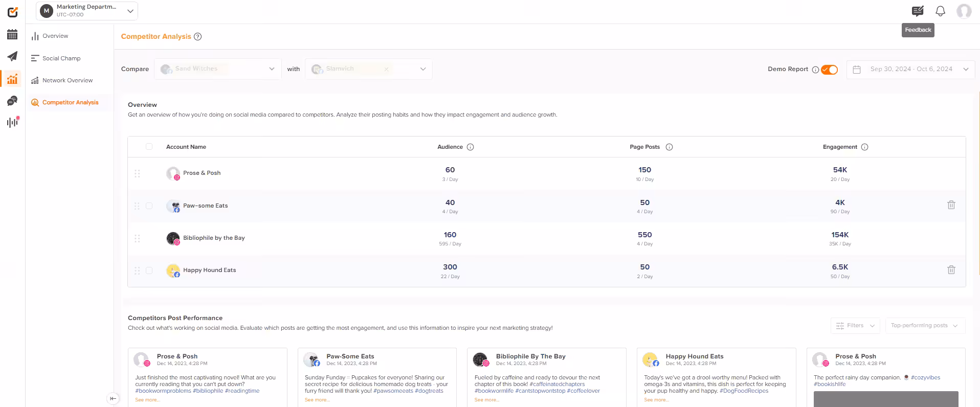This screenshot has width=980, height=407.
Task: Click the Audience column info icon
Action: point(470,147)
